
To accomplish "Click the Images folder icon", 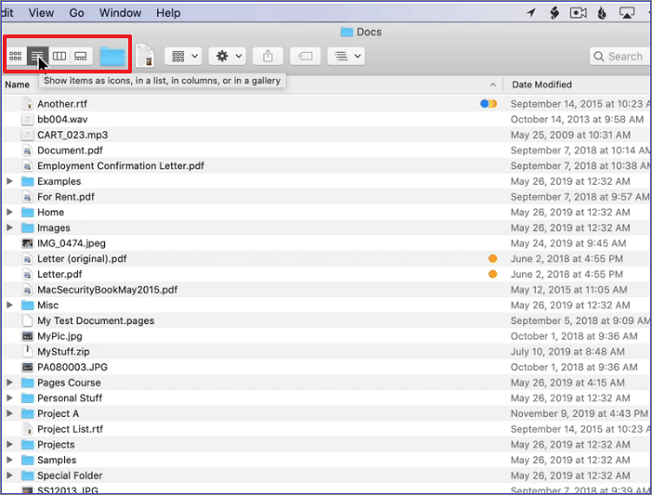I will tap(27, 228).
